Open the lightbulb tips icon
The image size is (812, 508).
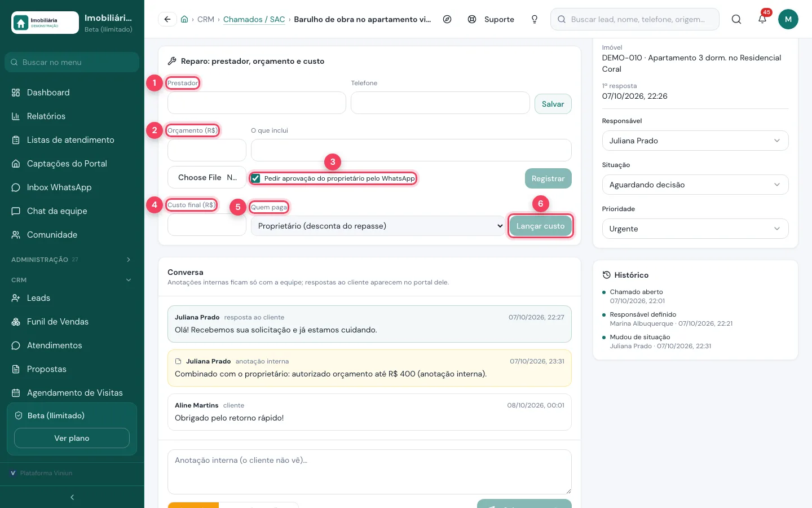point(535,19)
